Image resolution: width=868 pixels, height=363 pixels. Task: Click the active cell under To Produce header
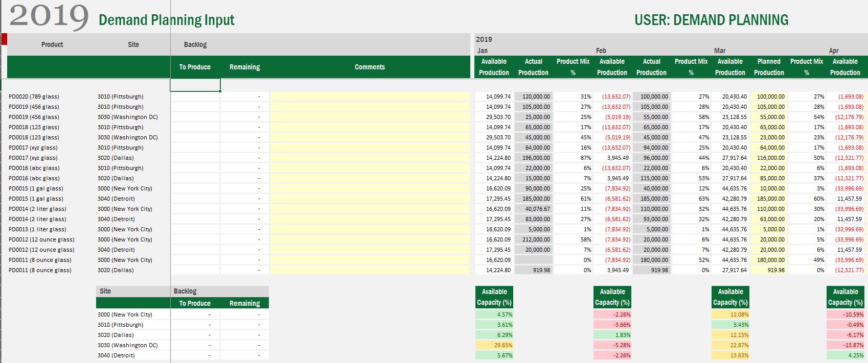[x=195, y=85]
